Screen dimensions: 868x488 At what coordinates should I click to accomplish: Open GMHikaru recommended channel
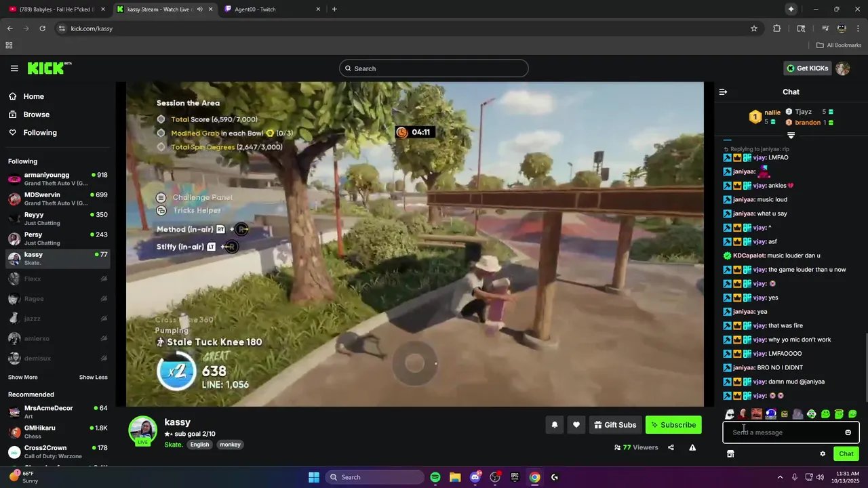pyautogui.click(x=58, y=432)
